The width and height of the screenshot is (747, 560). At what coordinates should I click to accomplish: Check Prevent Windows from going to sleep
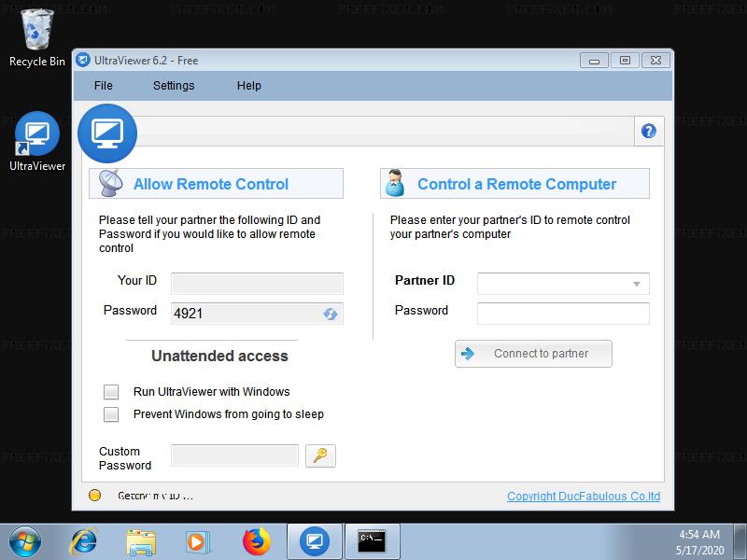tap(111, 414)
